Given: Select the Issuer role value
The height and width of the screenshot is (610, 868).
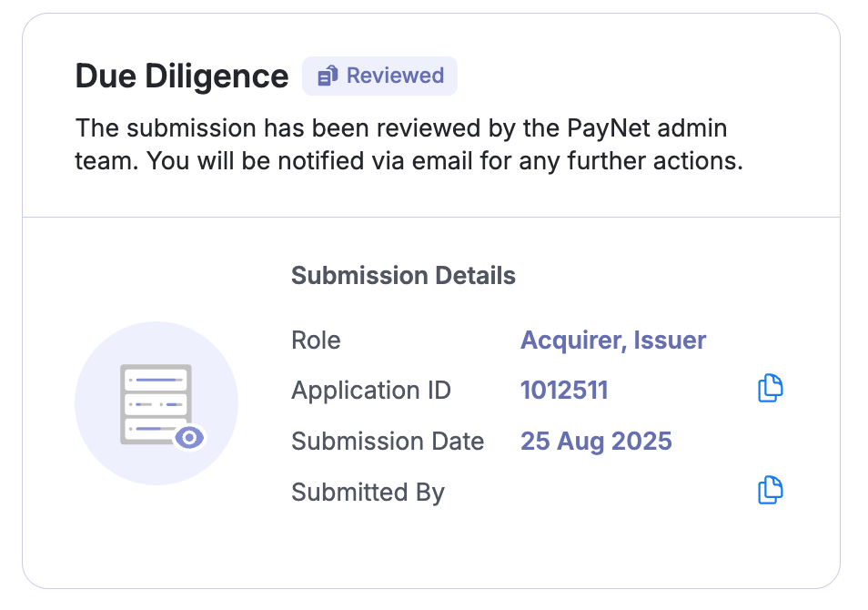Looking at the screenshot, I should [670, 341].
